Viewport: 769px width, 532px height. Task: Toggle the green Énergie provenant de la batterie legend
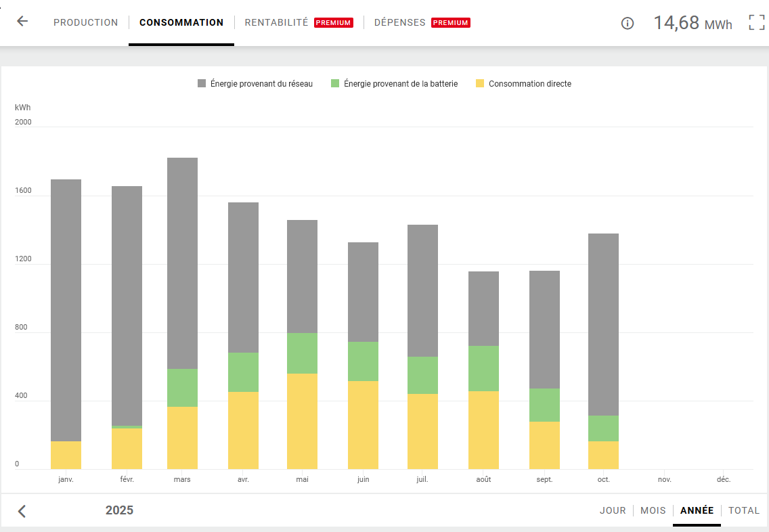[x=394, y=84]
